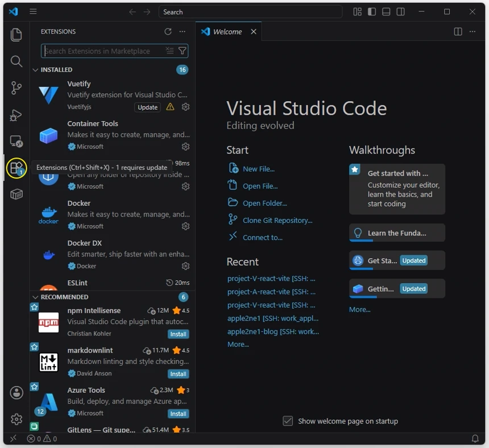Click the Open File link
This screenshot has width=489, height=448.
[x=260, y=186]
